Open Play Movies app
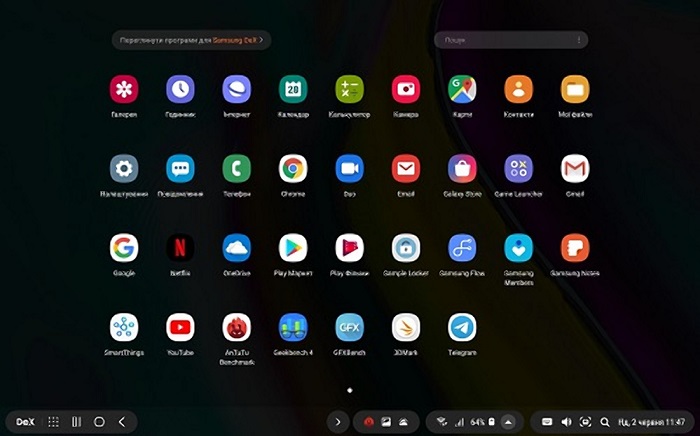 tap(350, 248)
